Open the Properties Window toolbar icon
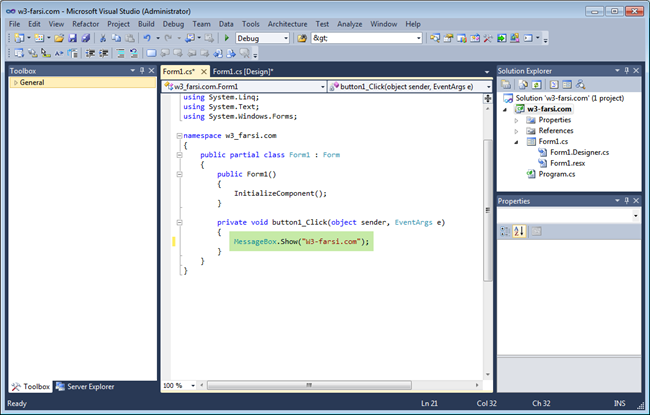 pyautogui.click(x=448, y=38)
